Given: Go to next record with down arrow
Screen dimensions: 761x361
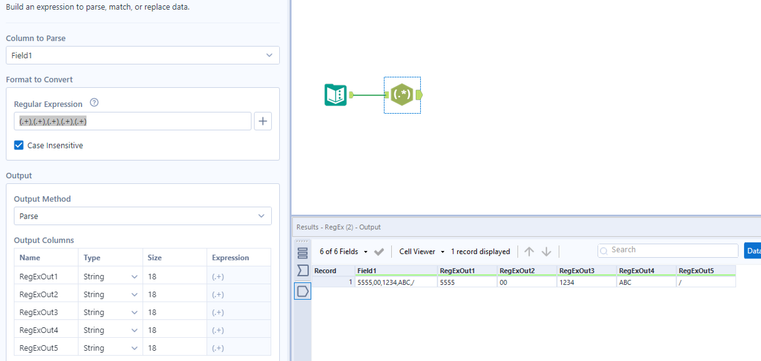Looking at the screenshot, I should [546, 251].
